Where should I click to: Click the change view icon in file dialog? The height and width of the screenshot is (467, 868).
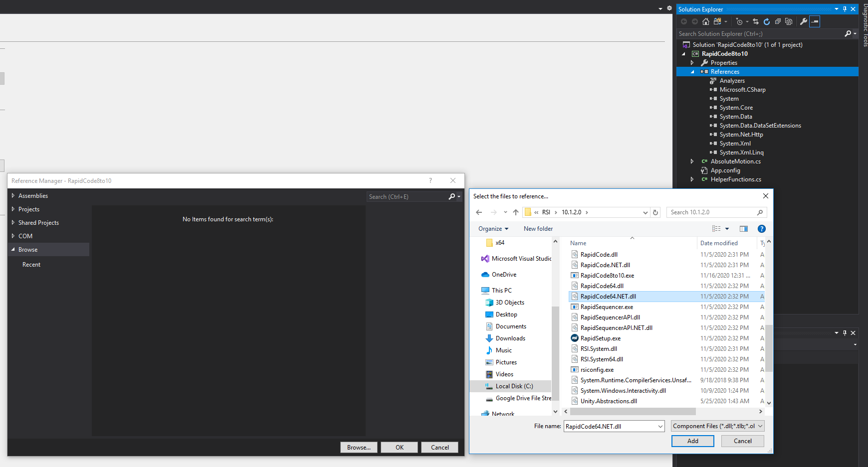tap(716, 229)
